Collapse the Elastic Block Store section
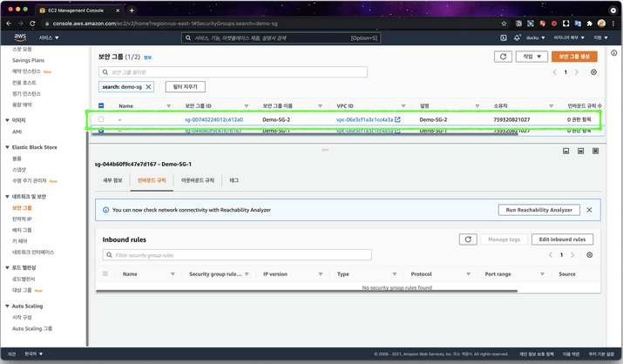Screen dimensions: 623x364 click(8, 148)
